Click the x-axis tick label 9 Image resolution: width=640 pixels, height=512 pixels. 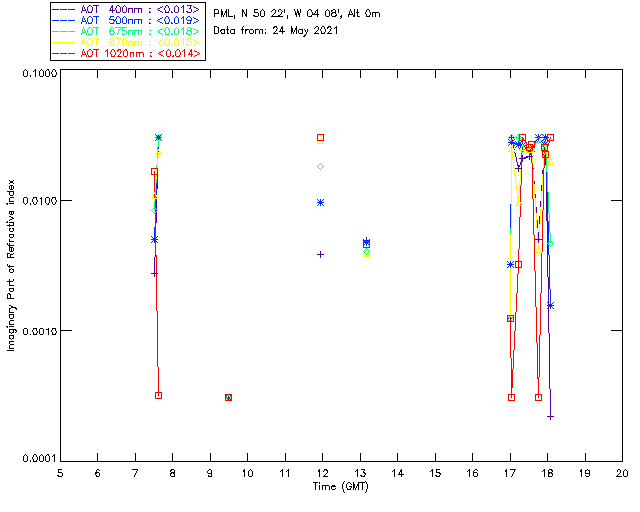[210, 473]
